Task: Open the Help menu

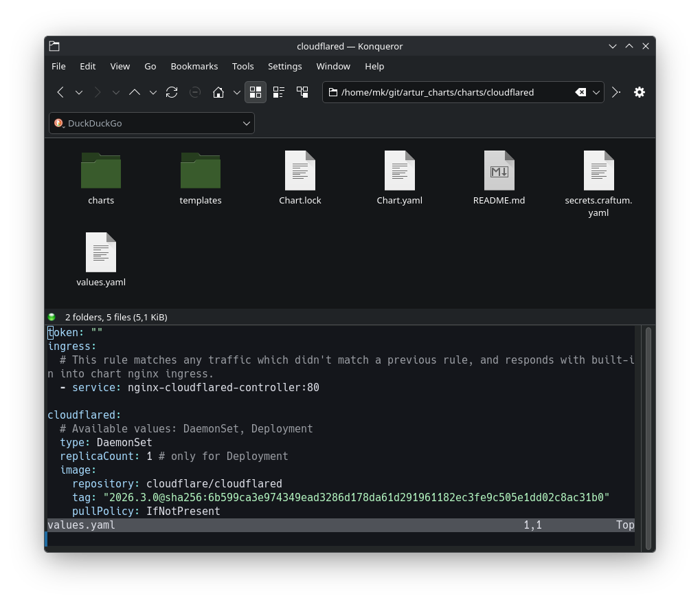Action: tap(374, 67)
